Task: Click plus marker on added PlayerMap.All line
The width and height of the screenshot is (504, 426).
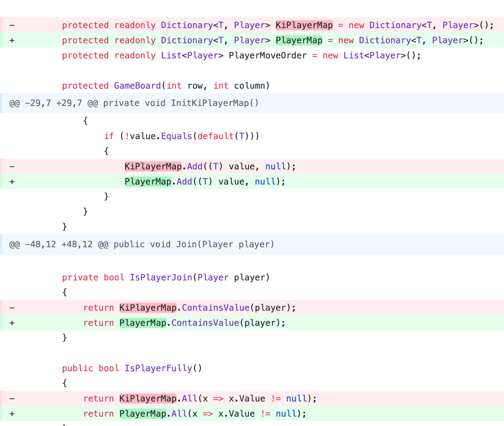Action: point(12,414)
